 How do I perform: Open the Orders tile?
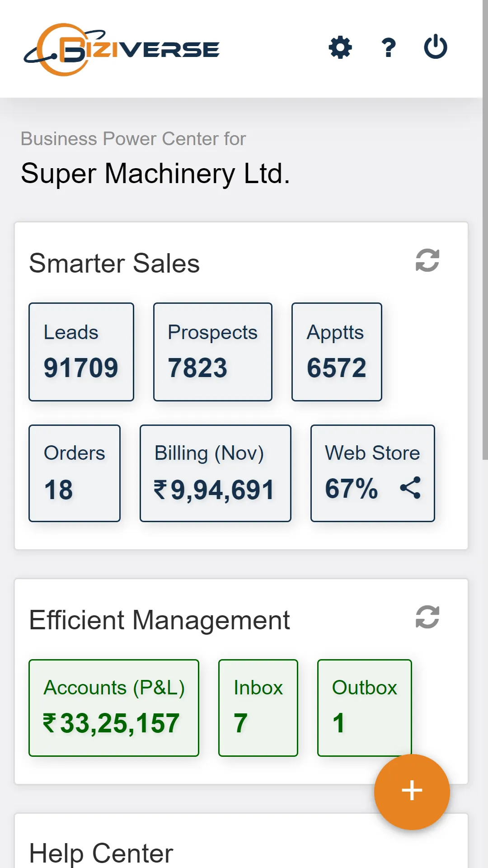click(75, 473)
